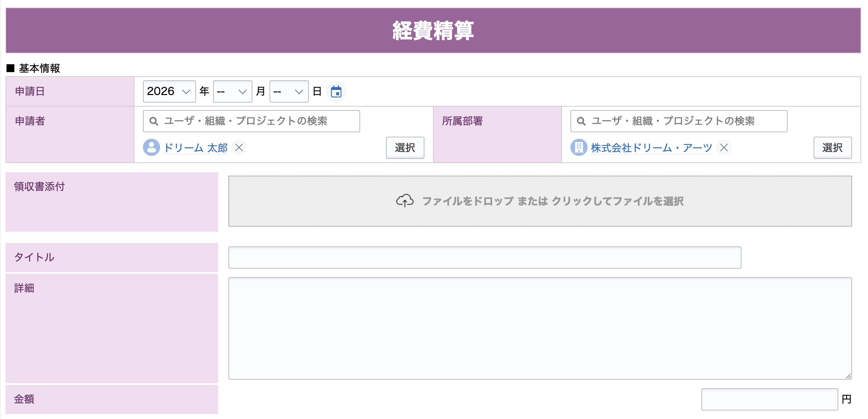Viewport: 868px width, 419px height.
Task: Open the 株式会社ドリーム・アーツ link
Action: [652, 148]
